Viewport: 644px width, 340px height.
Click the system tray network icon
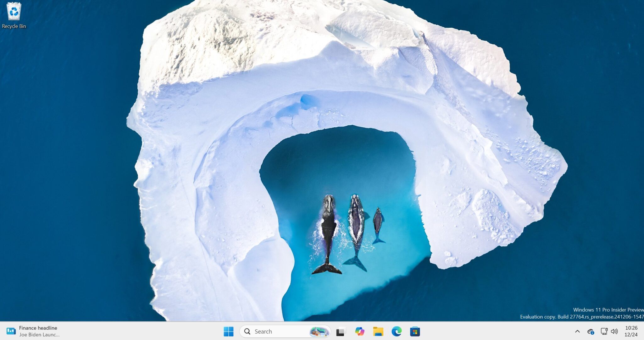pyautogui.click(x=606, y=332)
